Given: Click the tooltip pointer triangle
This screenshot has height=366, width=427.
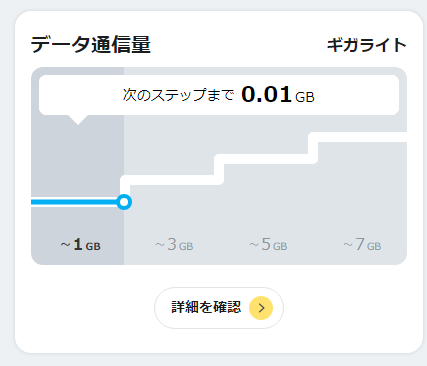Looking at the screenshot, I should (78, 120).
